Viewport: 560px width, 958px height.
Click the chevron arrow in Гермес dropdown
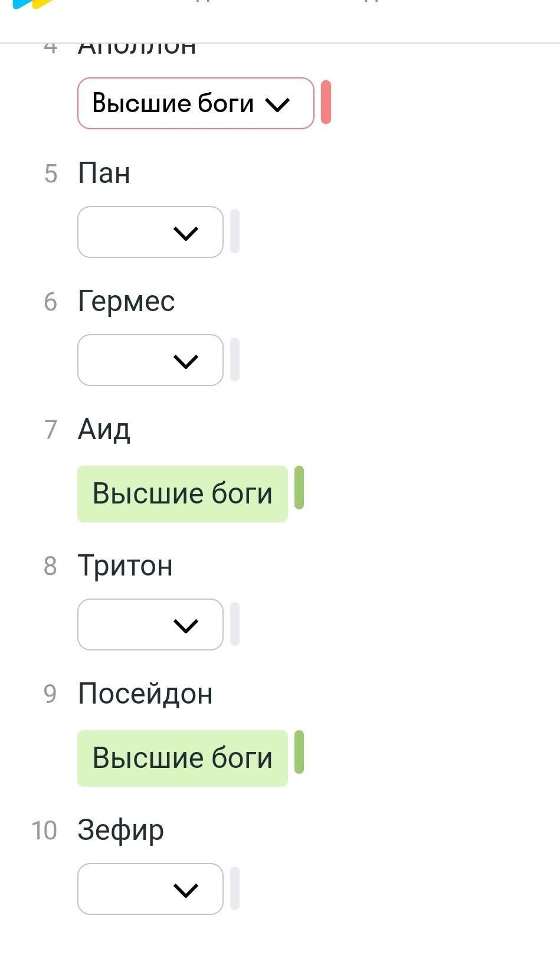(186, 361)
